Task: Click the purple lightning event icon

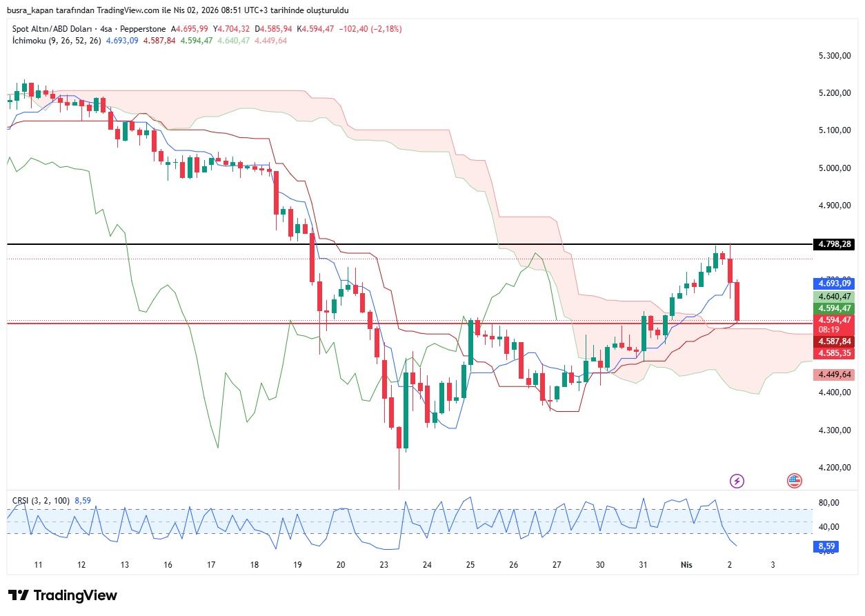Action: pyautogui.click(x=737, y=481)
